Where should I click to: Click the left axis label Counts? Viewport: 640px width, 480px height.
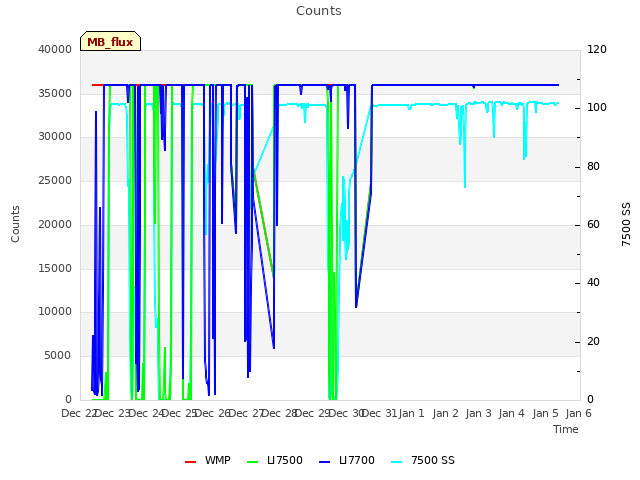[x=15, y=224]
